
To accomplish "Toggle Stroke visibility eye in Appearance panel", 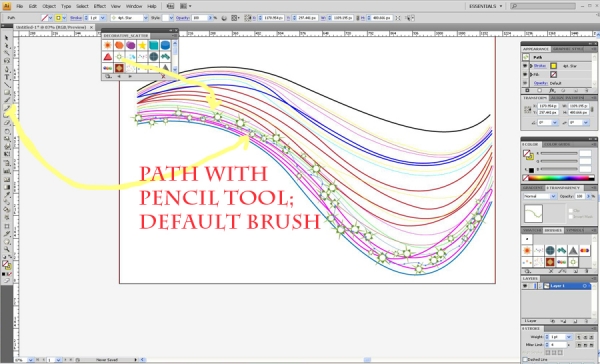I will 525,66.
